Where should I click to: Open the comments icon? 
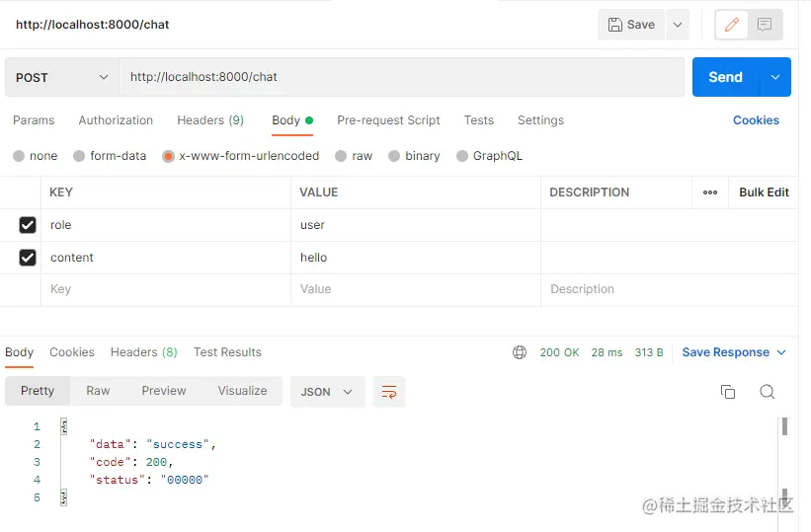pos(765,25)
